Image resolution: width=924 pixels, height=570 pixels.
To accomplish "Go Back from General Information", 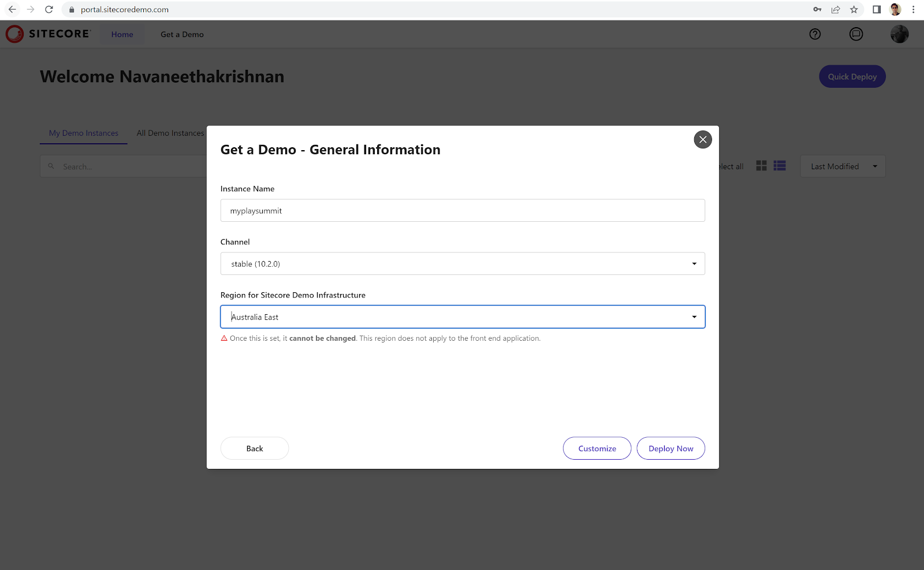I will [254, 449].
